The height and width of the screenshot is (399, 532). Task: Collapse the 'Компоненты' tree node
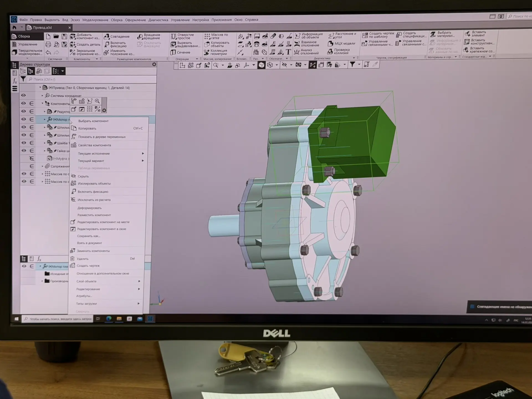click(x=42, y=103)
